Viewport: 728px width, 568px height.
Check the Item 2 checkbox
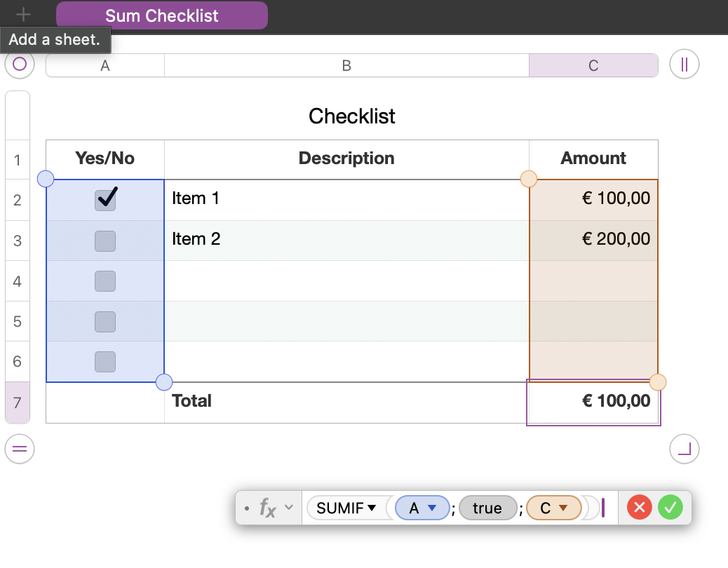(x=105, y=241)
